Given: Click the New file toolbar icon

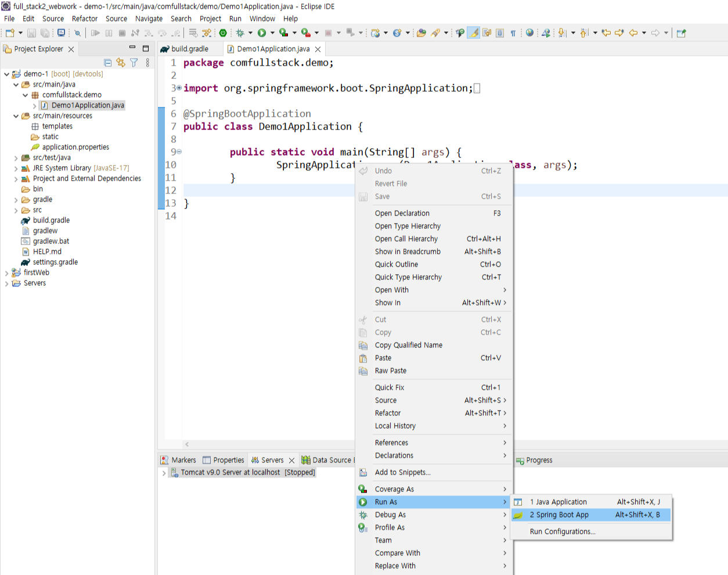Looking at the screenshot, I should tap(10, 33).
